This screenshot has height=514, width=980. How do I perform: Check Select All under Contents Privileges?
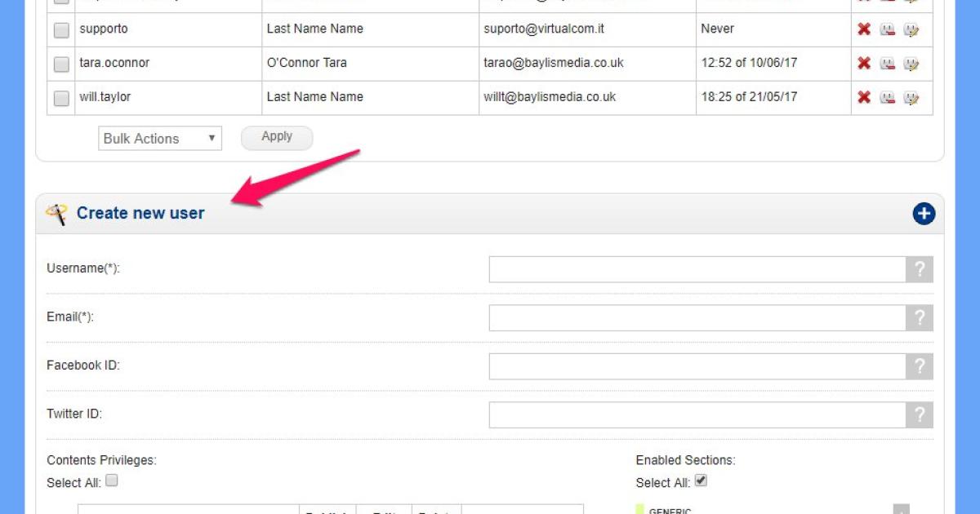pyautogui.click(x=112, y=481)
